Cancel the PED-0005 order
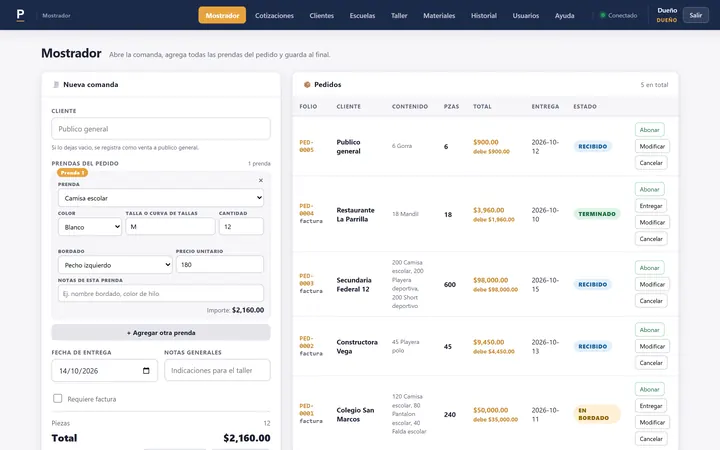This screenshot has height=450, width=720. click(x=651, y=163)
